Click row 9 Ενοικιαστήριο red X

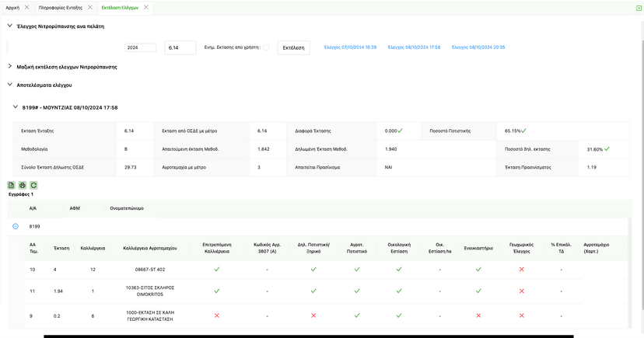click(x=478, y=315)
